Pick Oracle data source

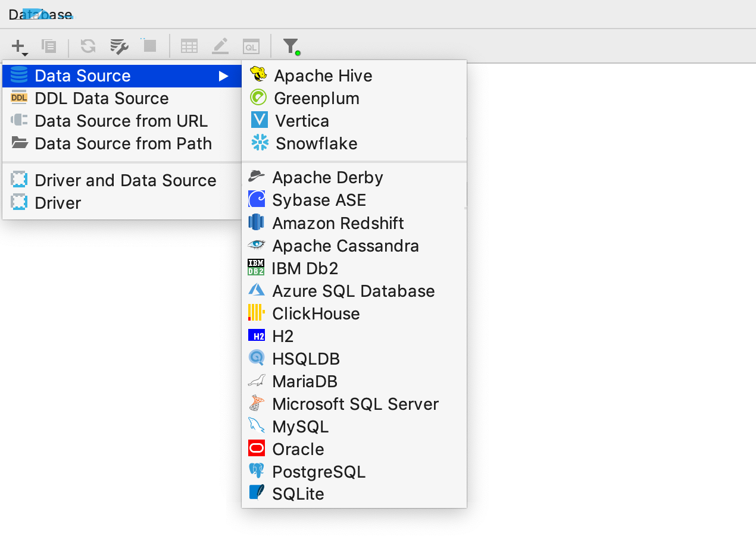point(354,449)
